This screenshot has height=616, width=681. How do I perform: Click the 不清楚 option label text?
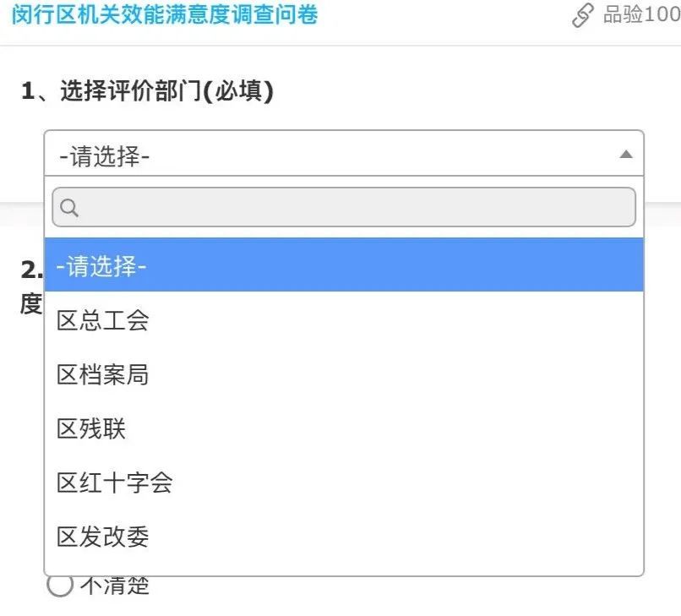(x=115, y=586)
